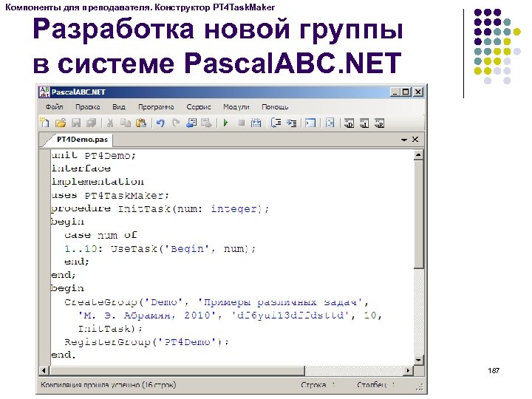This screenshot has height=399, width=532.
Task: Click the 'interface' keyword line
Action: point(81,168)
